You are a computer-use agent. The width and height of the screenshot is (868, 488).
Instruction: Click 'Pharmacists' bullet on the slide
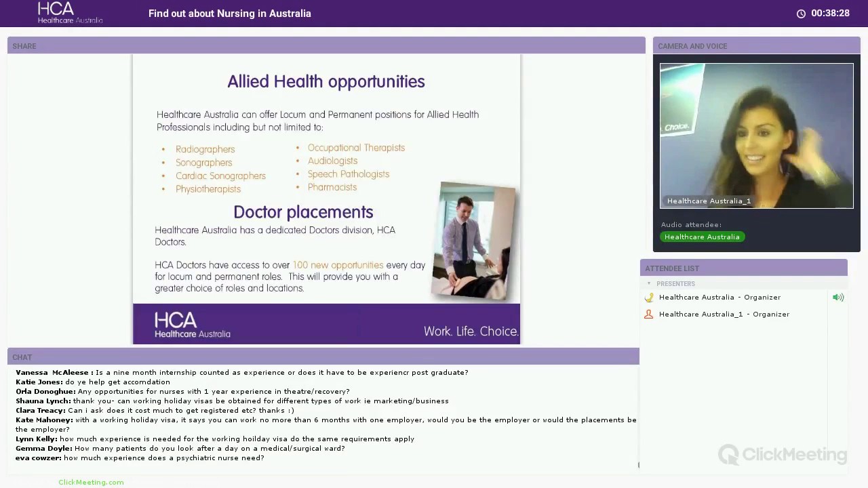pos(332,187)
